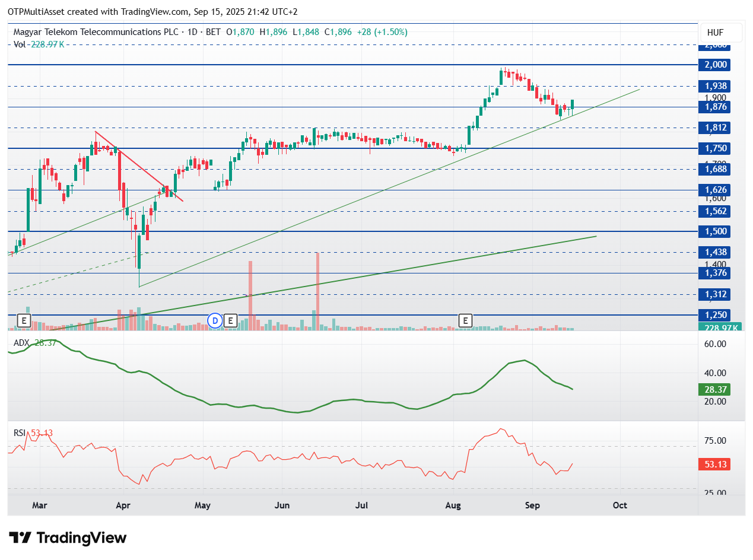Click the tallest red volume bar in mid-June
The height and width of the screenshot is (560, 753).
318,291
